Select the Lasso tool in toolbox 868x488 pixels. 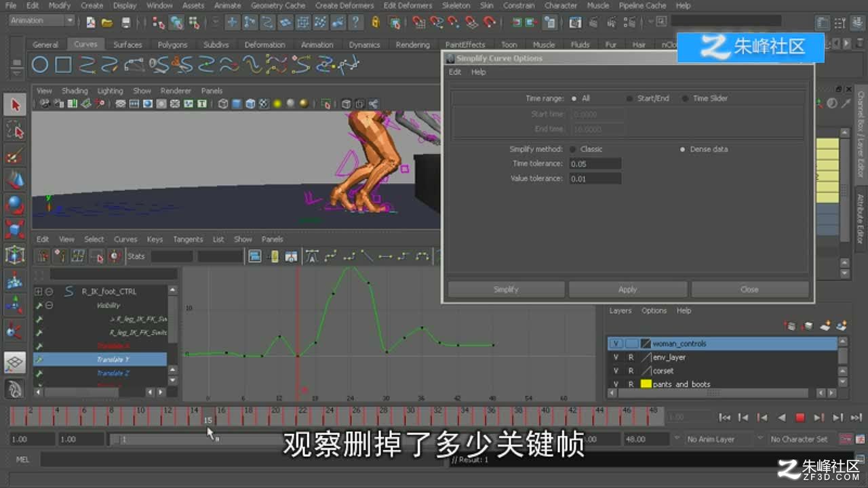click(x=15, y=130)
